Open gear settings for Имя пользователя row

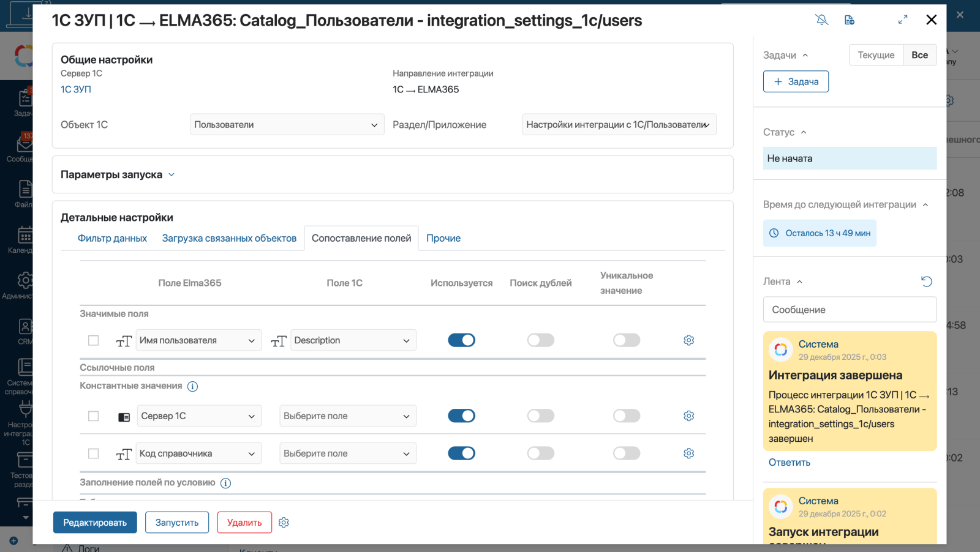[x=688, y=340]
